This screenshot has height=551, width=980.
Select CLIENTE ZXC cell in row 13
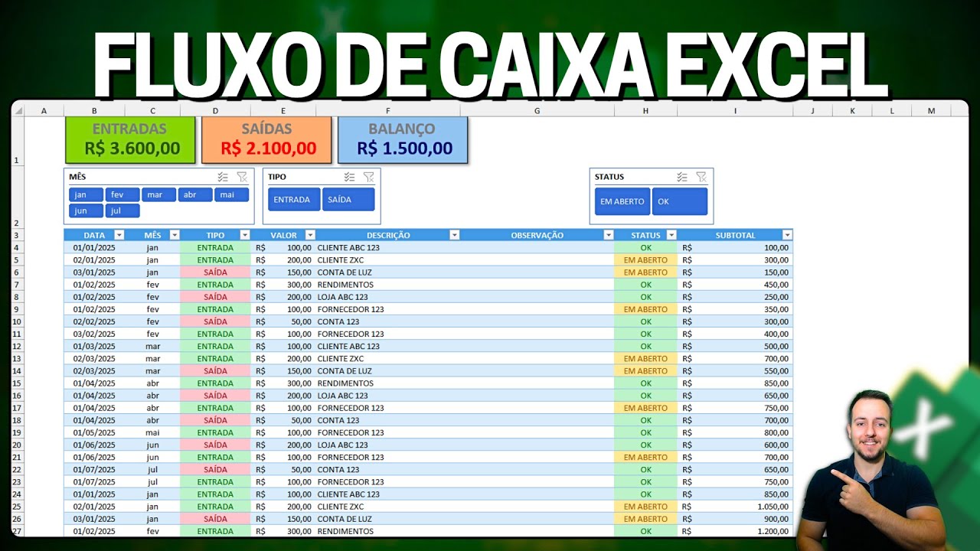(388, 358)
